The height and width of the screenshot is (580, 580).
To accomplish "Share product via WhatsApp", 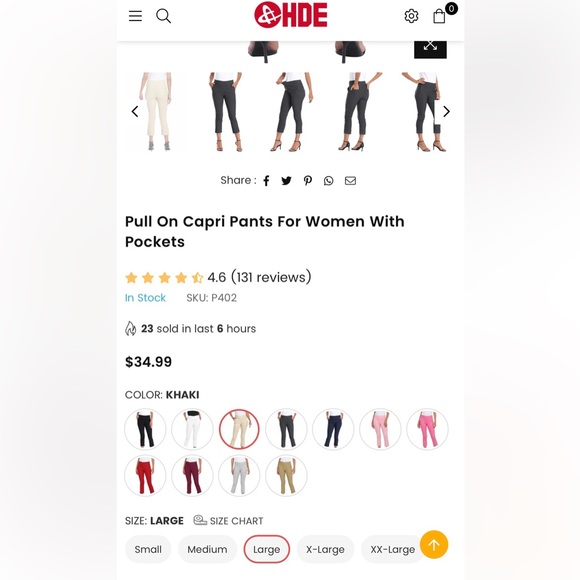I will (328, 181).
